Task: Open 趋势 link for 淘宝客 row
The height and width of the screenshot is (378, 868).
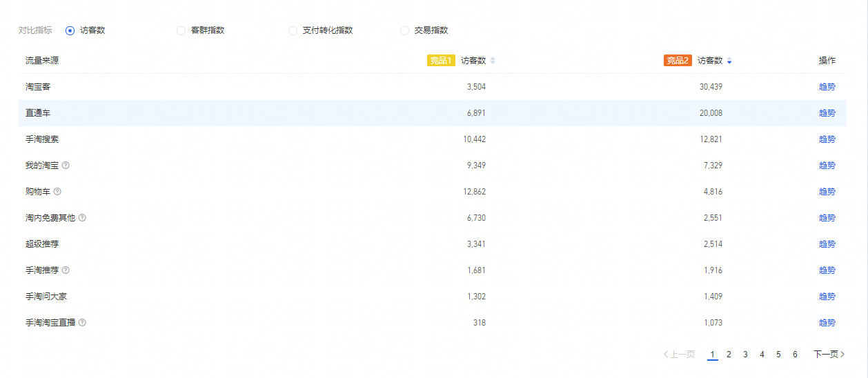Action: pyautogui.click(x=827, y=87)
